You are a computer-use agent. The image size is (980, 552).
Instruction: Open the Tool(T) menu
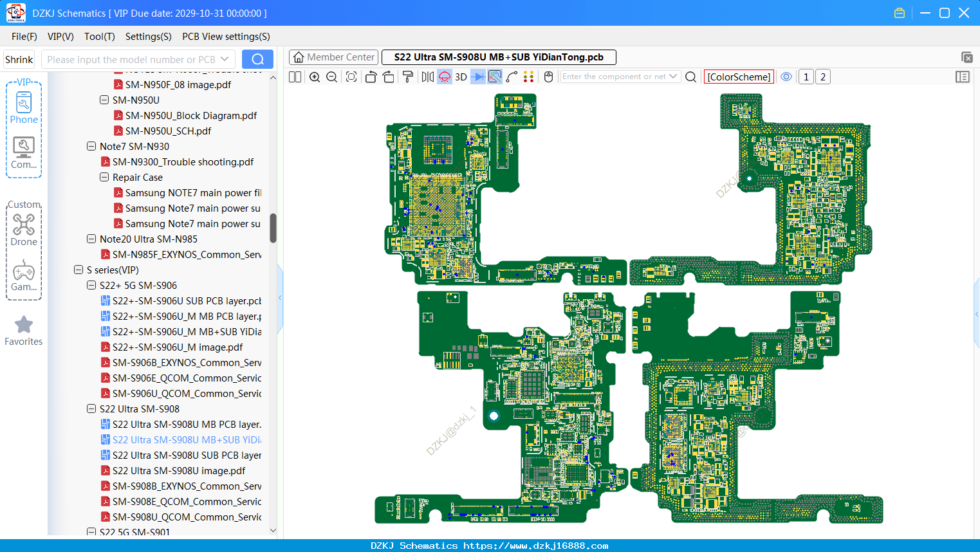(100, 37)
